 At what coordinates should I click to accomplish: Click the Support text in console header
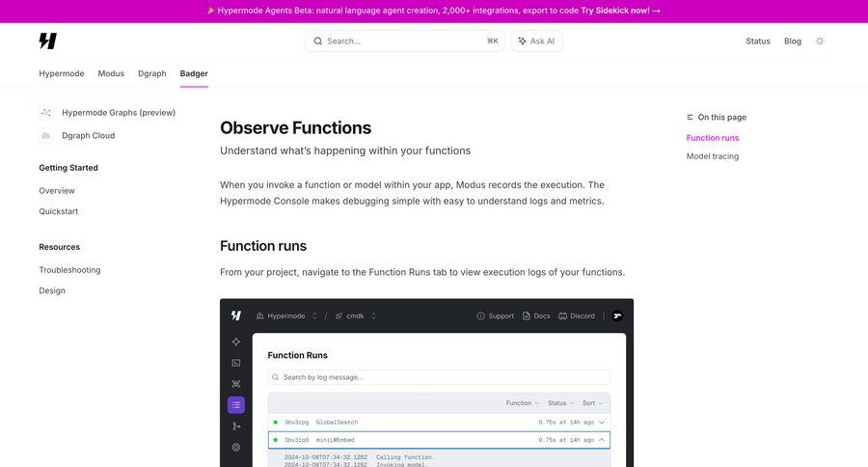[x=501, y=316]
